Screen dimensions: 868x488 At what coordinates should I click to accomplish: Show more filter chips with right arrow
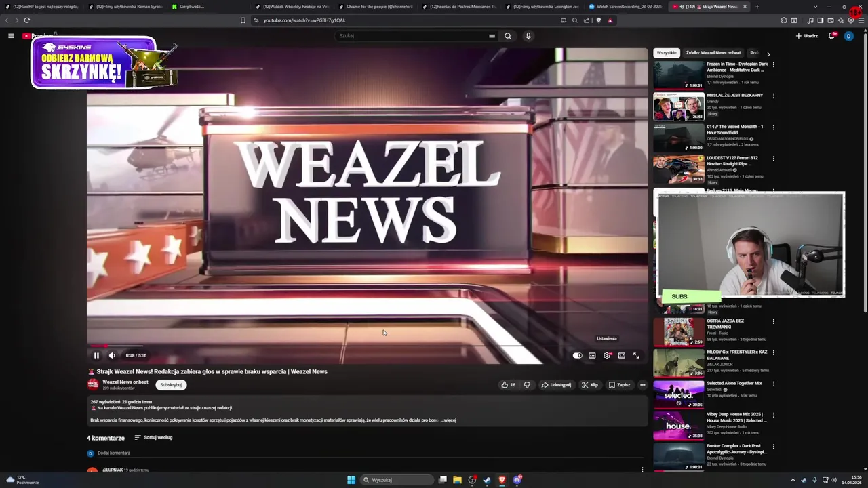[768, 54]
